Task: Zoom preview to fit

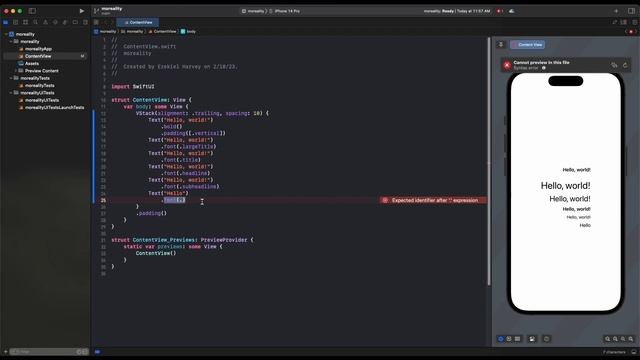Action: click(623, 339)
